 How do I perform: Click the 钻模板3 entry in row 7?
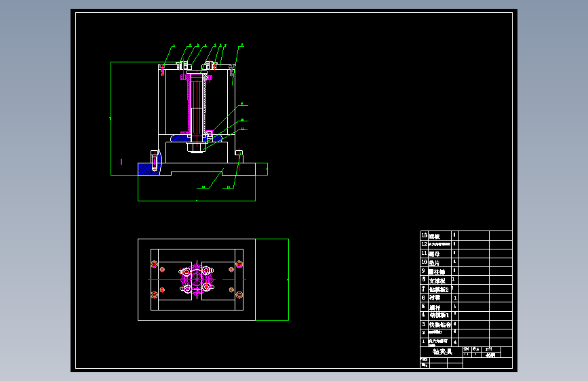(x=439, y=289)
